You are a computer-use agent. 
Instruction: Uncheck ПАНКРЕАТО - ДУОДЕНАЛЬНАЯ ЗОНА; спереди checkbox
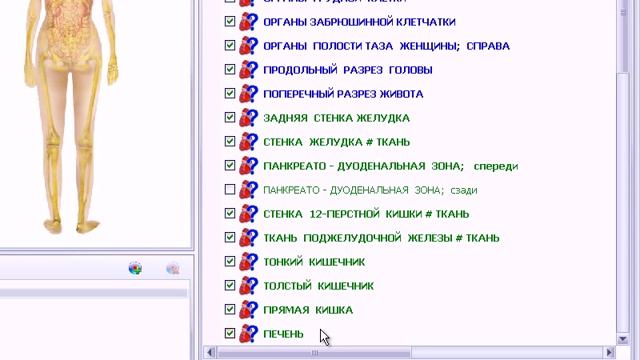[x=230, y=165]
